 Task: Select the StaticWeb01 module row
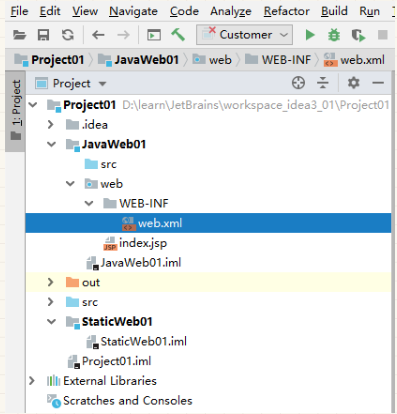click(208, 322)
